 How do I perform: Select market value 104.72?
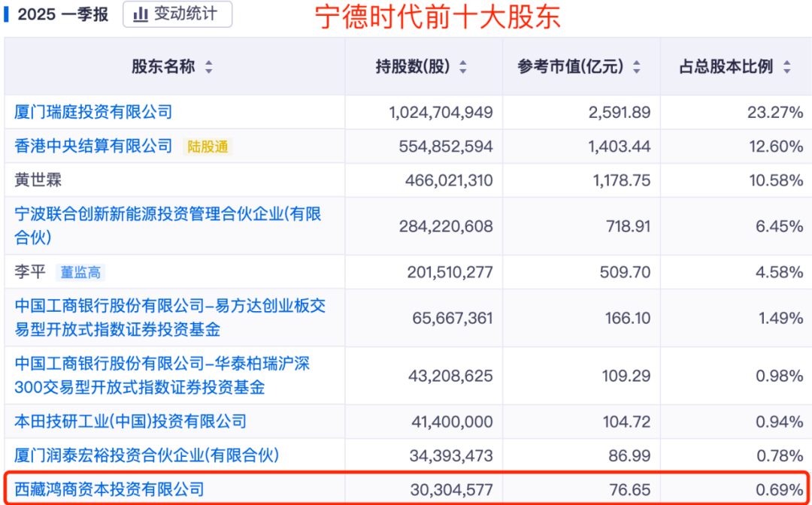[x=626, y=422]
